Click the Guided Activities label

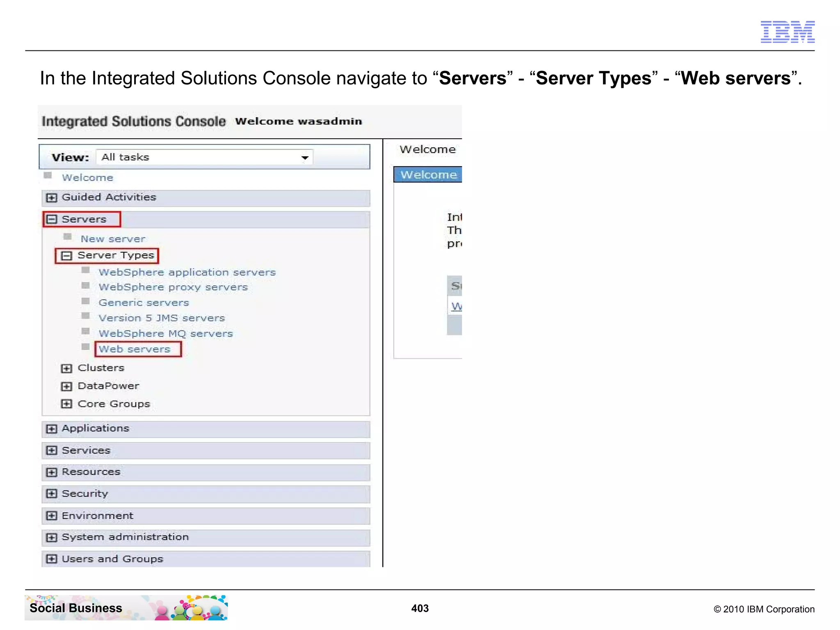(109, 197)
